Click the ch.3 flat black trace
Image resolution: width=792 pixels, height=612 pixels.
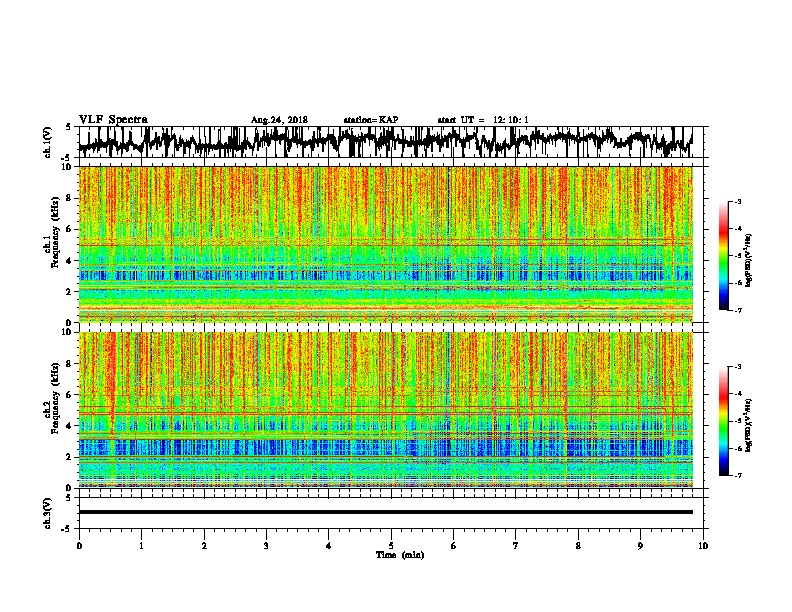[386, 512]
